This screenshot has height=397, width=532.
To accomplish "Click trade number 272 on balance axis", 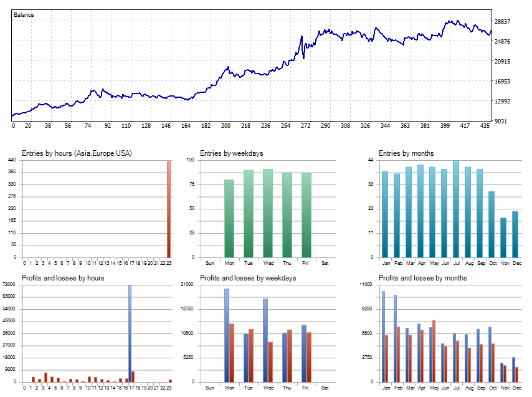I will coord(305,125).
